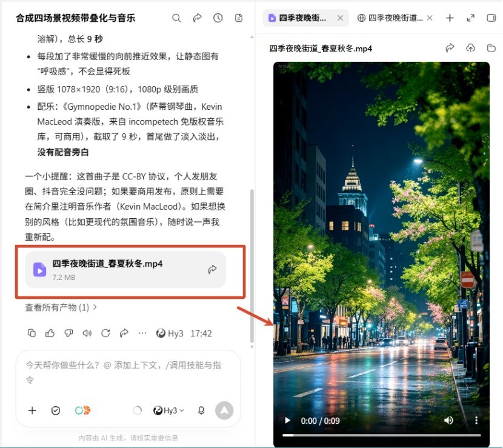Read the reply aloud with speaker icon
The height and width of the screenshot is (448, 503).
click(x=87, y=333)
